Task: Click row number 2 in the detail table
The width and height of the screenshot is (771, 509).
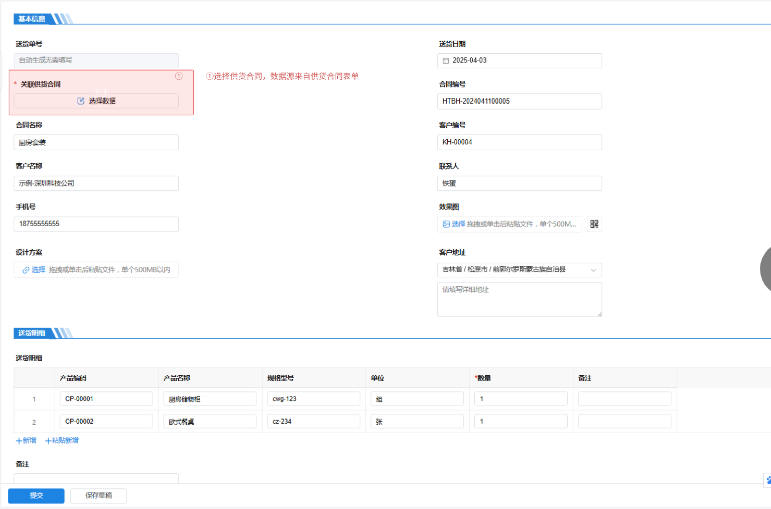Action: click(x=34, y=422)
